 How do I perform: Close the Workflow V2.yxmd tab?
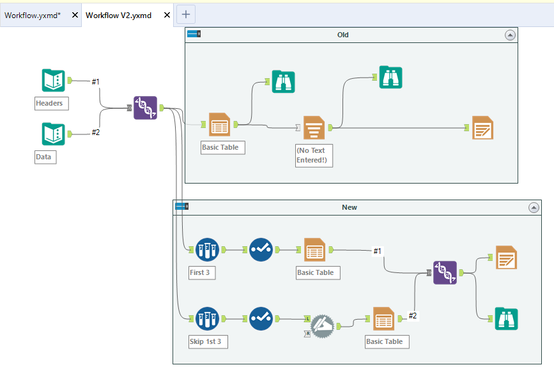click(167, 15)
